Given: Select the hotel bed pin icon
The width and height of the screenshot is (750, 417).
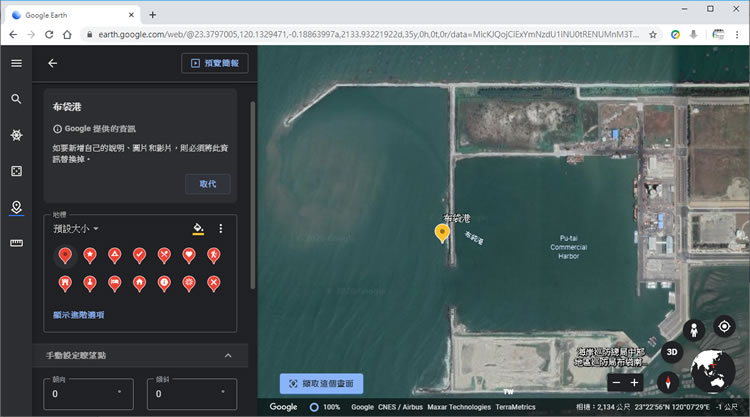Looking at the screenshot, I should click(114, 283).
